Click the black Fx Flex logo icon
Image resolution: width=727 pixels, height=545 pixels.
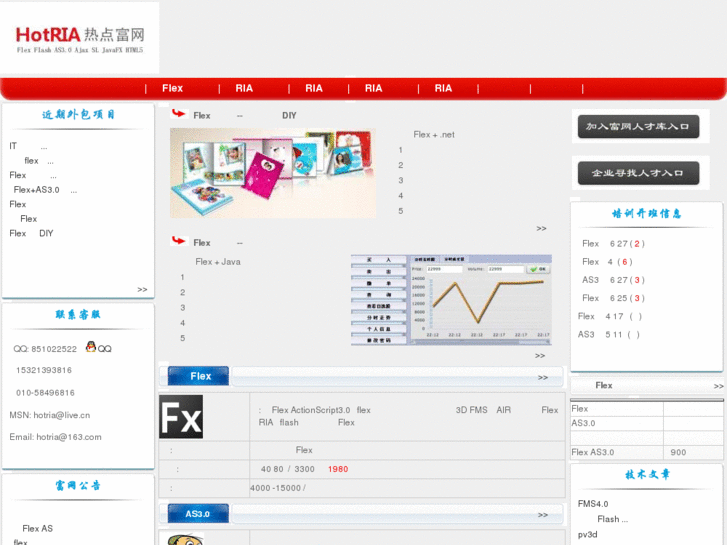tap(181, 417)
